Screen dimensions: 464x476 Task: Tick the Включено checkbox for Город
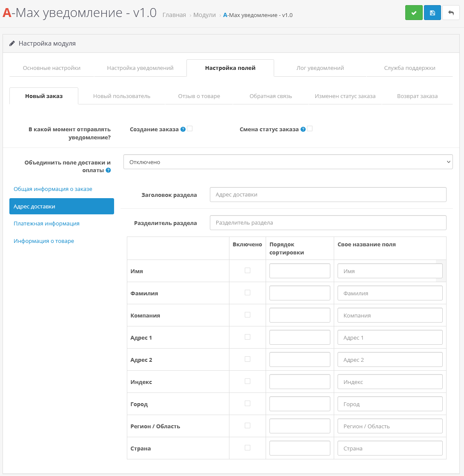point(247,404)
